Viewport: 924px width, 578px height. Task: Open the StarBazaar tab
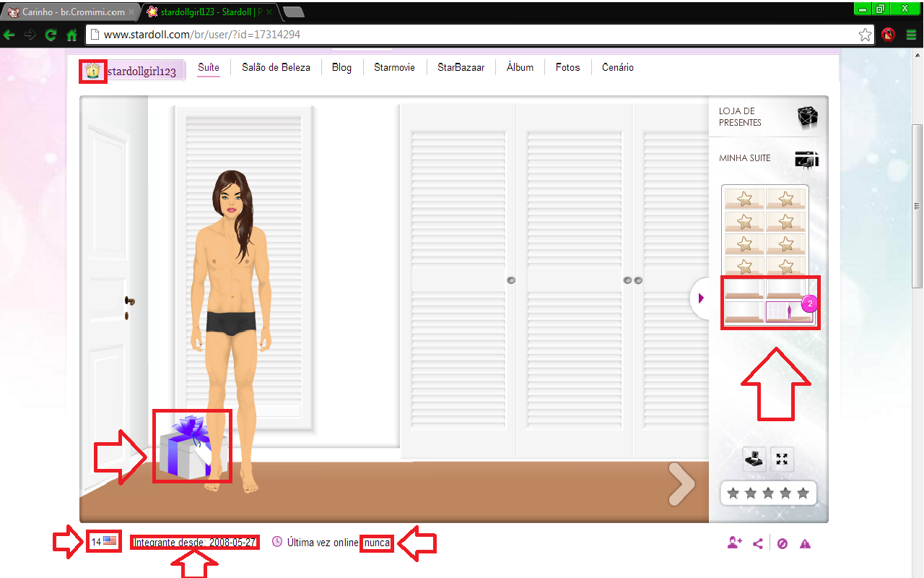(460, 66)
